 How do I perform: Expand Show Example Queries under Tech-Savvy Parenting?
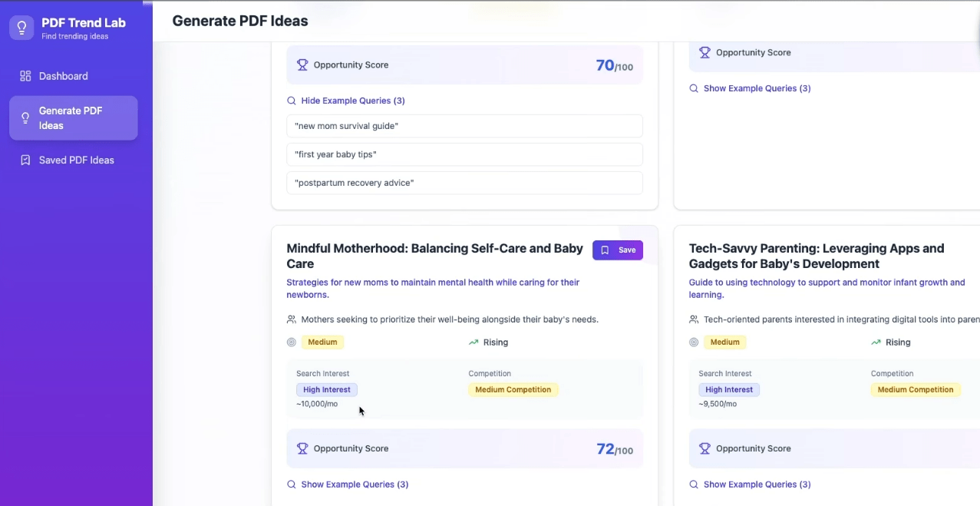(x=756, y=485)
